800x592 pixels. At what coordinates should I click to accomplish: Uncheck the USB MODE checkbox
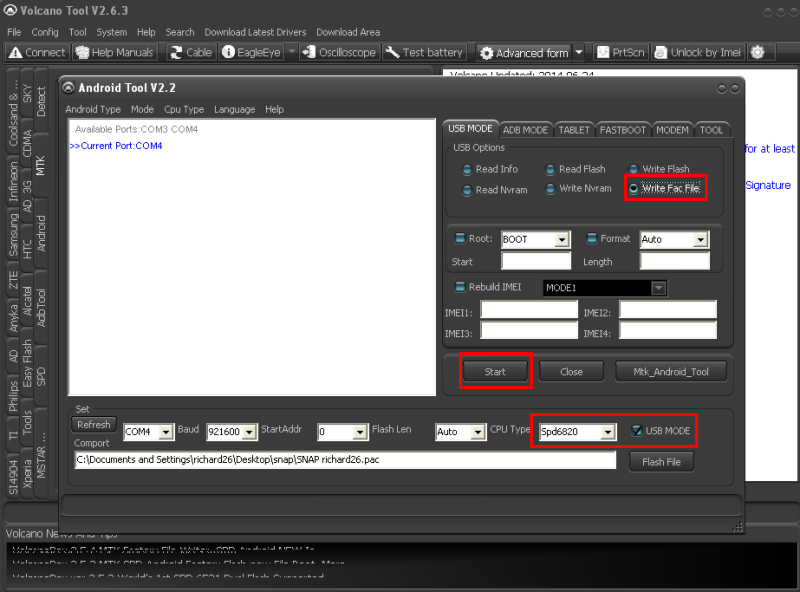pos(637,431)
